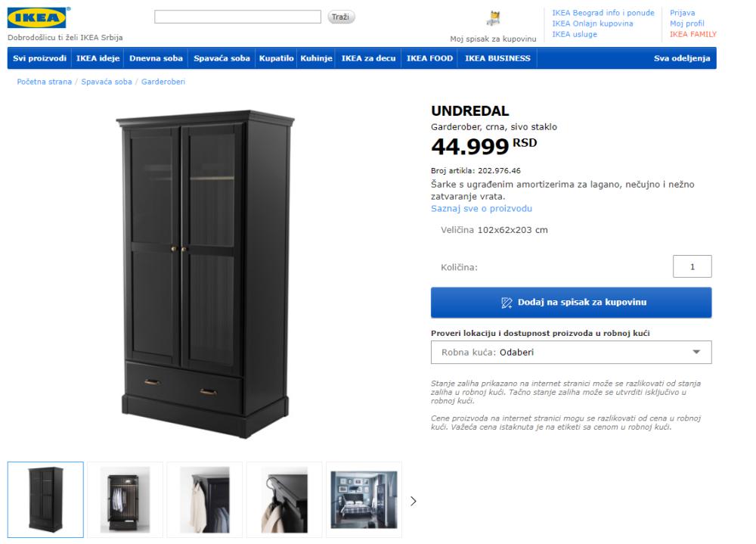Open Saznaj sve o proizvodu link
Viewport: 756px width, 544px height.
point(482,209)
